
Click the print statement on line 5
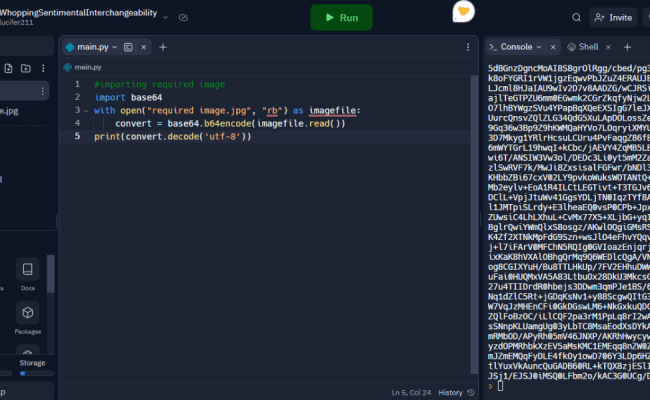coord(172,136)
